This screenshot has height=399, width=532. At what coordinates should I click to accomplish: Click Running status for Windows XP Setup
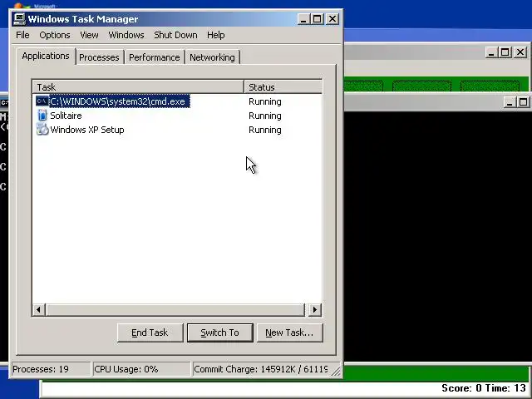click(264, 130)
